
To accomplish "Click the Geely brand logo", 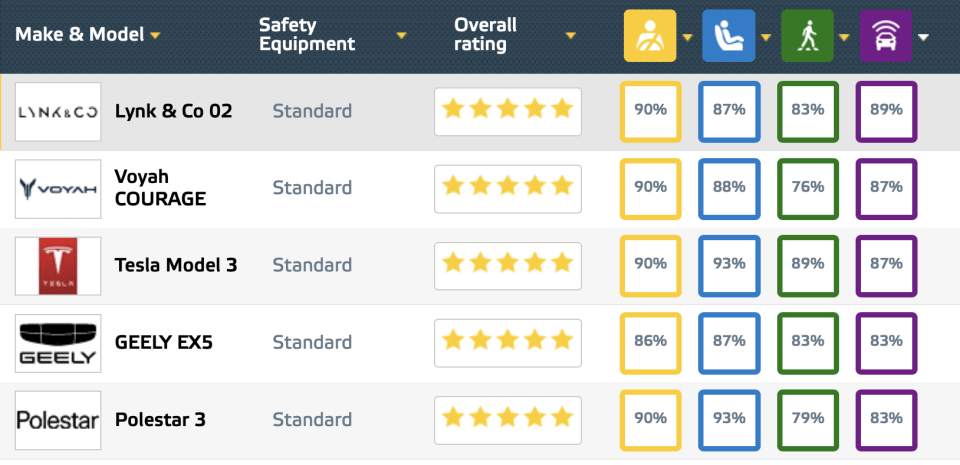I will click(x=58, y=343).
